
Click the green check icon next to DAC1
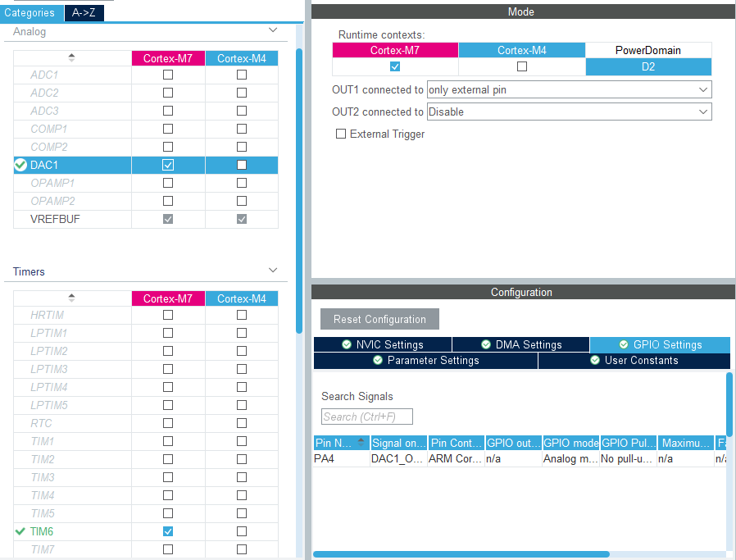(20, 165)
